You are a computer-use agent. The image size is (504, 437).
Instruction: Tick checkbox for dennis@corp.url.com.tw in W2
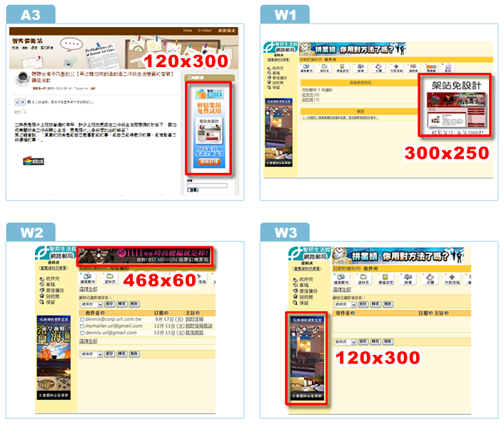coord(82,319)
